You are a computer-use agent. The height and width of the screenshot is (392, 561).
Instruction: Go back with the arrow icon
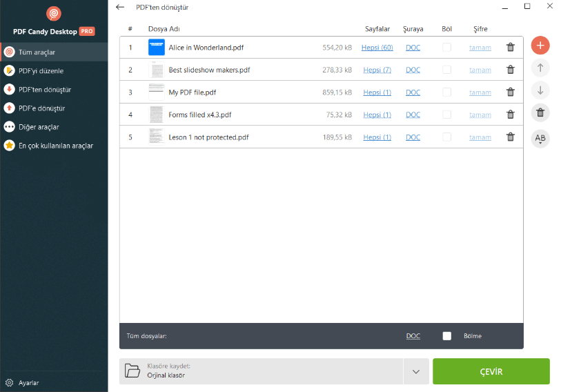click(120, 7)
